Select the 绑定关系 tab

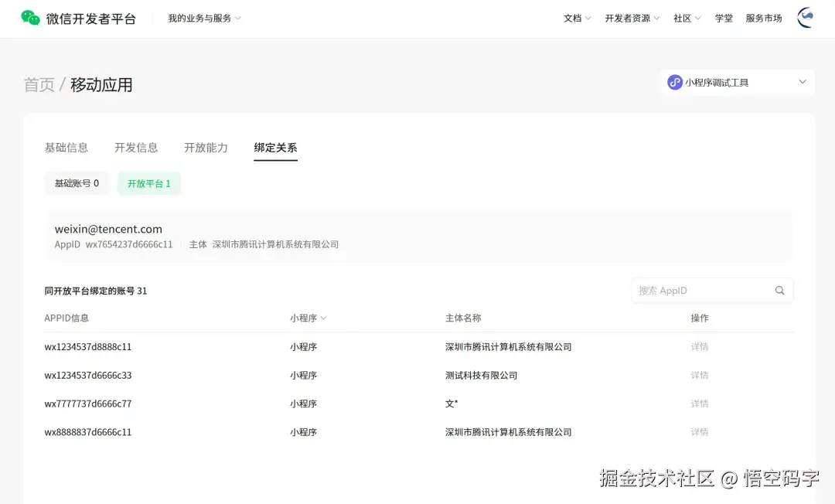275,148
